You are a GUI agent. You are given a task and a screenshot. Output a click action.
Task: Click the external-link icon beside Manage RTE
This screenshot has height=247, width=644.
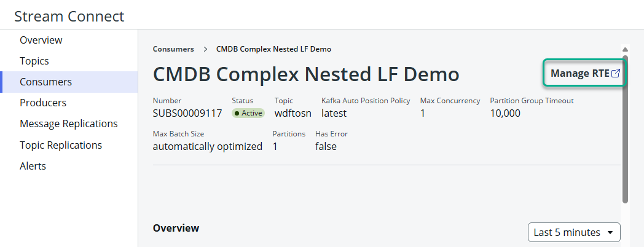616,74
